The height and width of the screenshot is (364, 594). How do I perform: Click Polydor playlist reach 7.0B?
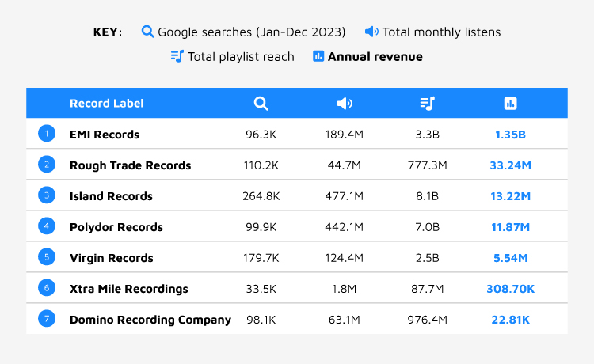point(428,227)
